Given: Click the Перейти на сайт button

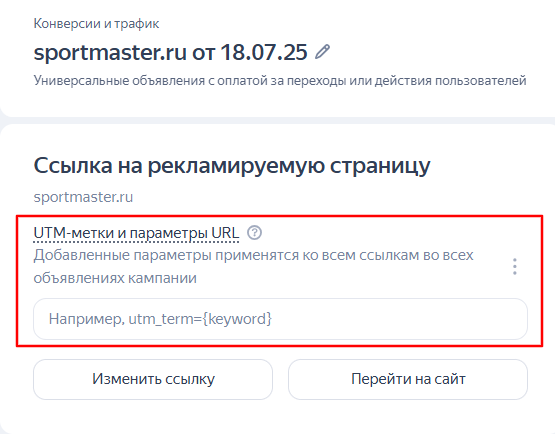Looking at the screenshot, I should click(x=408, y=379).
